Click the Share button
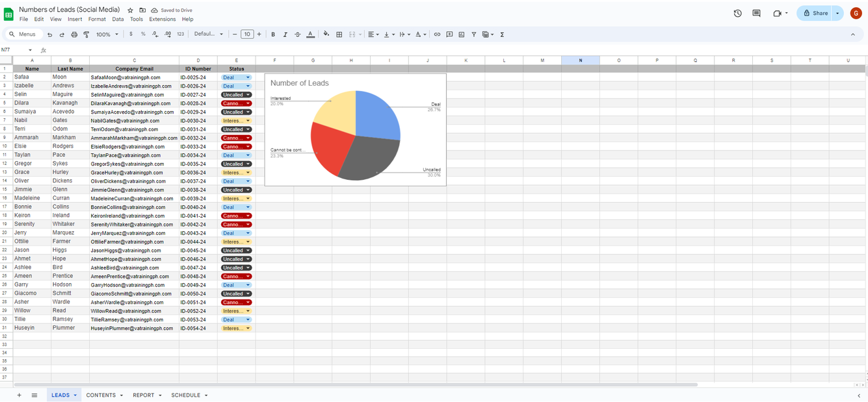 point(815,13)
